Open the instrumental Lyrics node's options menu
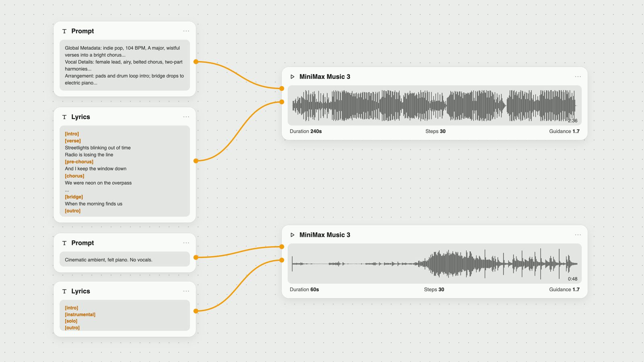Viewport: 644px width, 362px height. click(x=186, y=291)
